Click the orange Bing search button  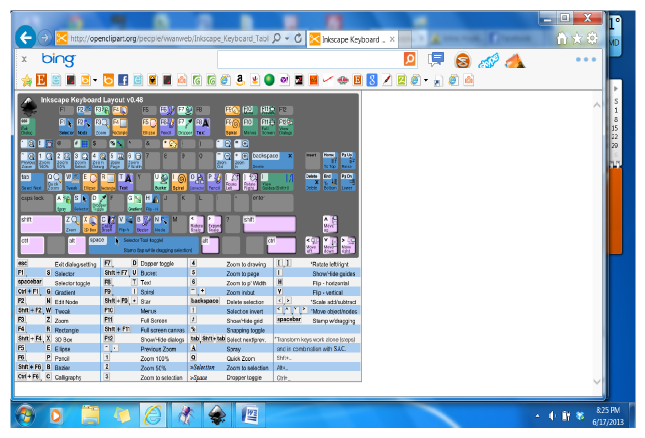click(x=410, y=60)
